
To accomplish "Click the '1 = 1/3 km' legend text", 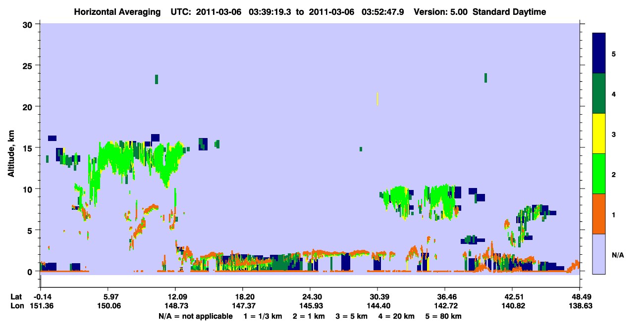I will (263, 316).
